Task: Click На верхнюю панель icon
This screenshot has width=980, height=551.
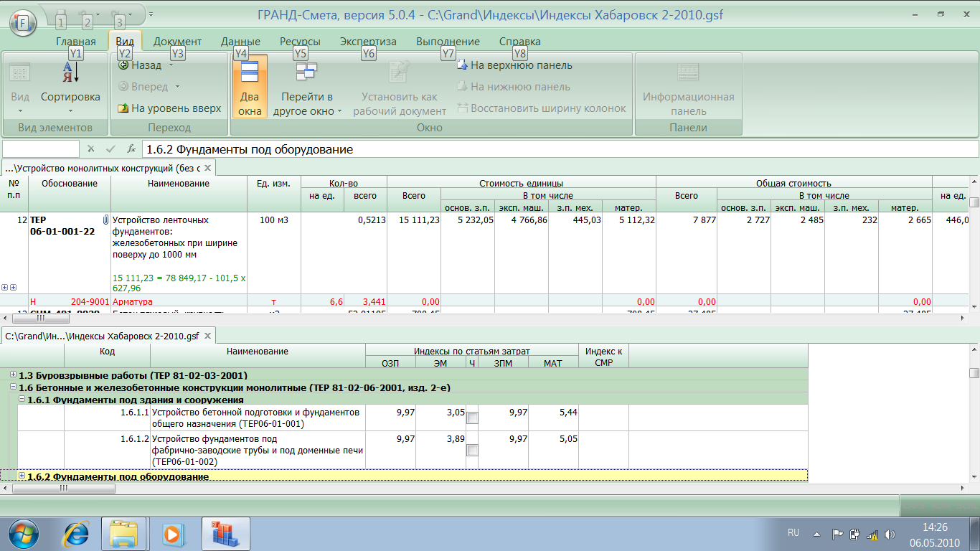Action: [x=463, y=65]
